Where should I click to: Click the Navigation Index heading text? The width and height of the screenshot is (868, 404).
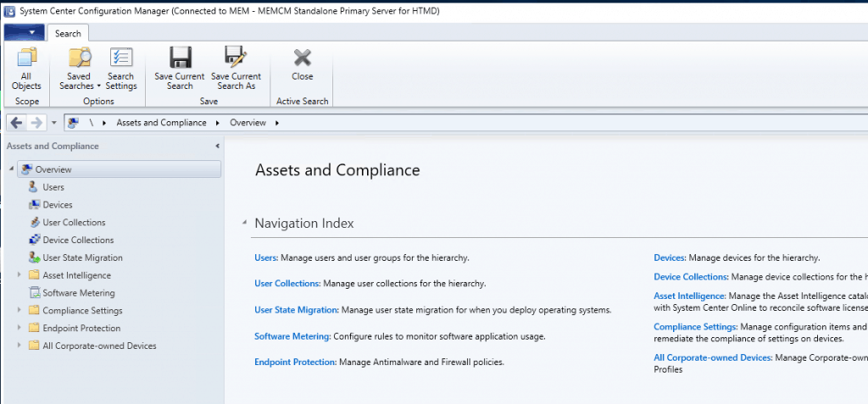(304, 224)
